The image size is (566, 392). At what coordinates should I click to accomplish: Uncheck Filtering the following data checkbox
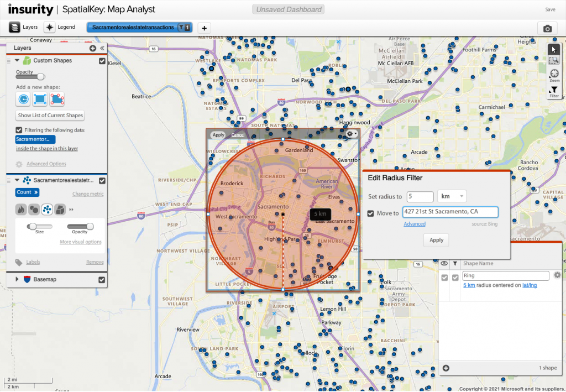pos(19,130)
